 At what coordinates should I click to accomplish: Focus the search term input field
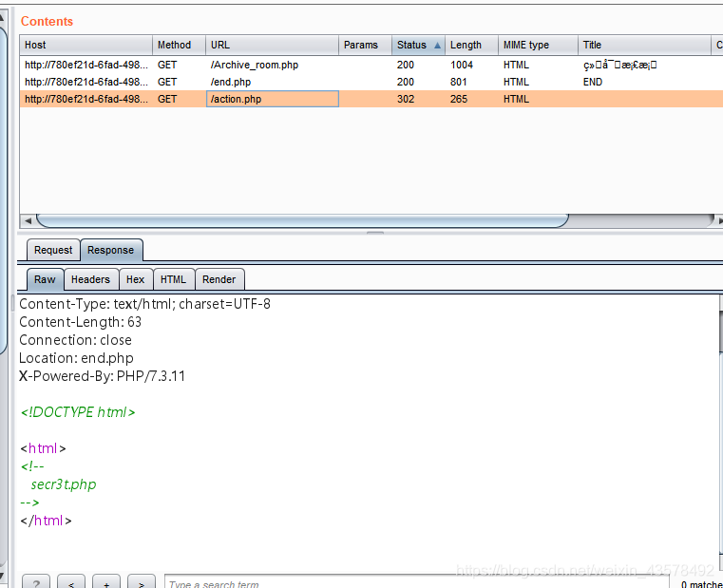(x=417, y=582)
